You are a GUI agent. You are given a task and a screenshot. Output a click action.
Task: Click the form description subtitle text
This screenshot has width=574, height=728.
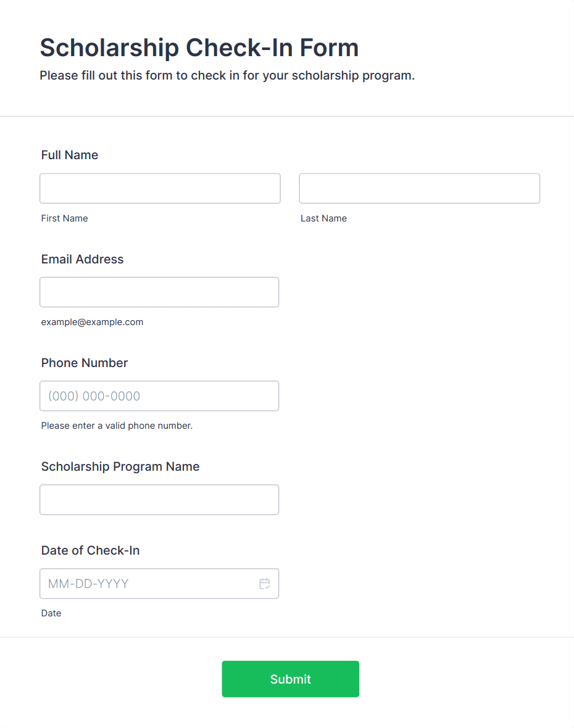[x=227, y=76]
